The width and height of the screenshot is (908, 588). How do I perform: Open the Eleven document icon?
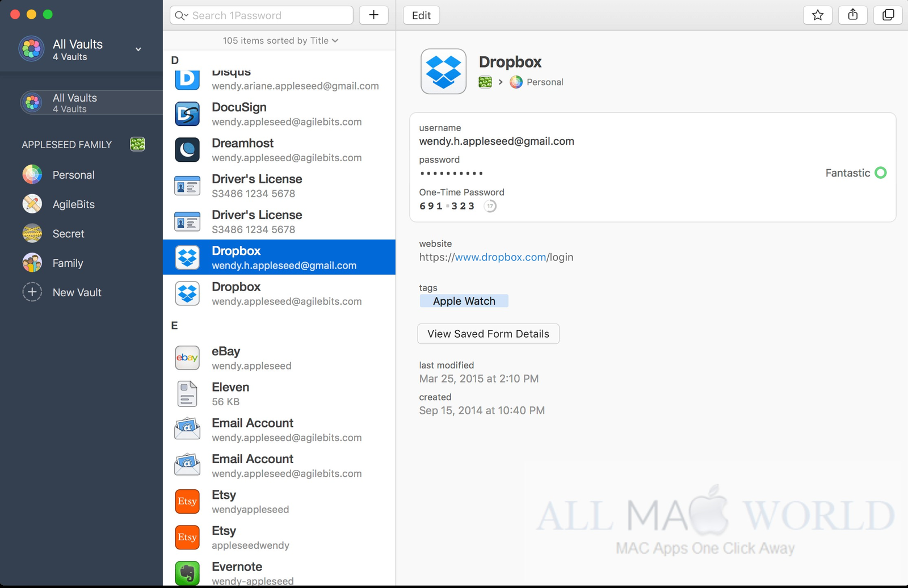tap(187, 394)
